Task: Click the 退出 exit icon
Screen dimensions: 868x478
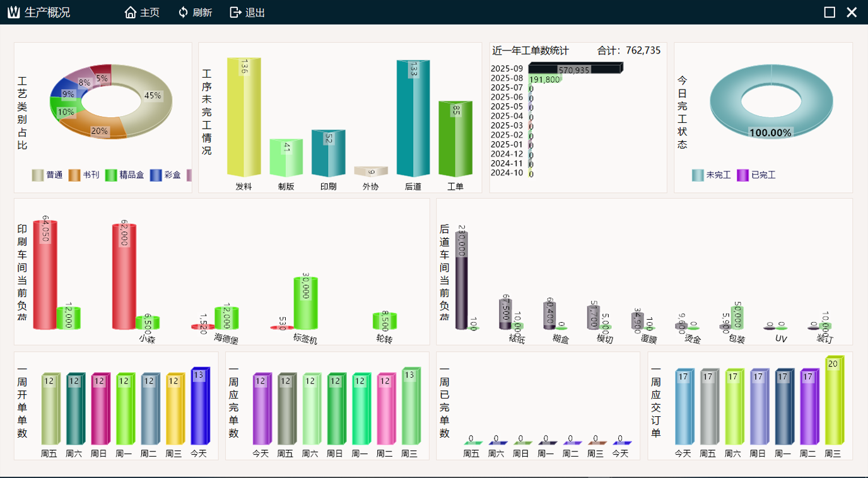Action: tap(235, 13)
